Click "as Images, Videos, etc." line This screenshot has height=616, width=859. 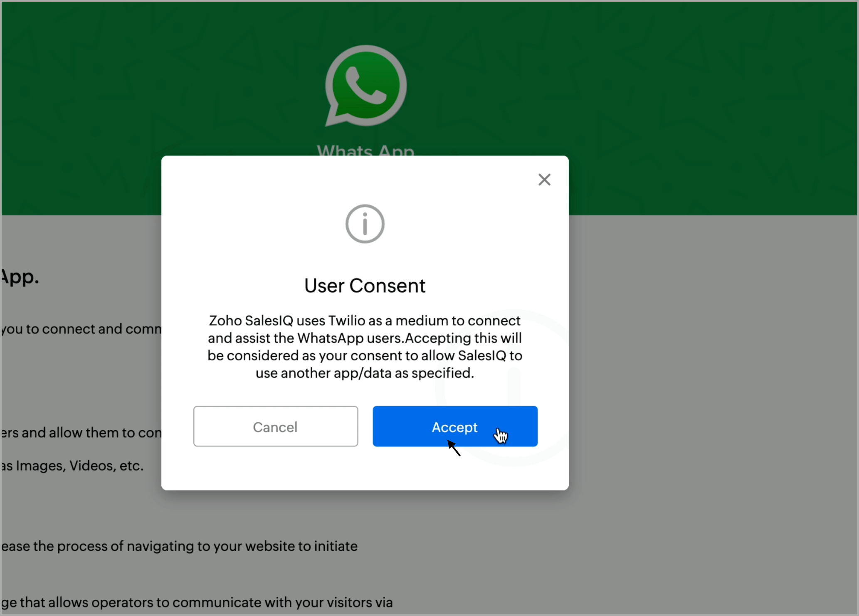point(72,466)
